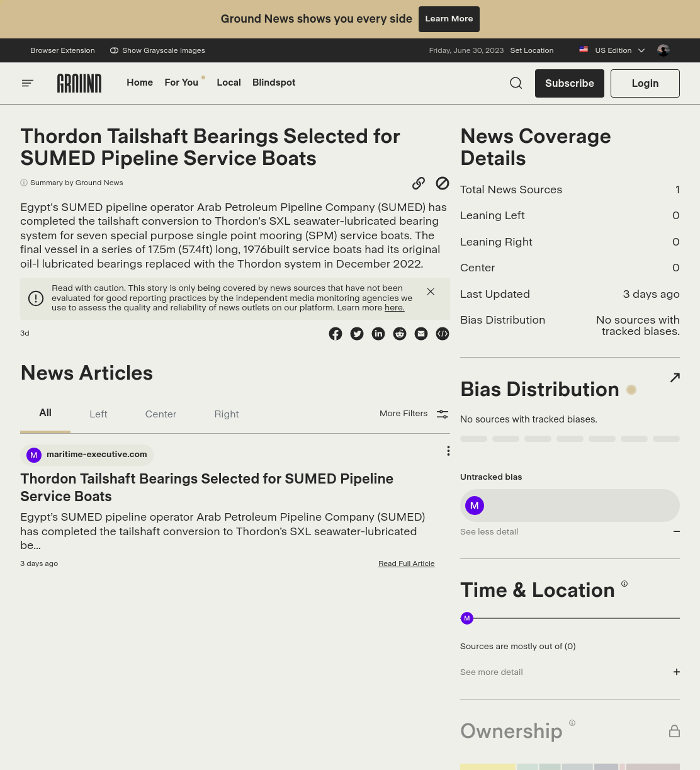Click the Learn More banner button
Screen dimensions: 700x770
pyautogui.click(x=449, y=19)
